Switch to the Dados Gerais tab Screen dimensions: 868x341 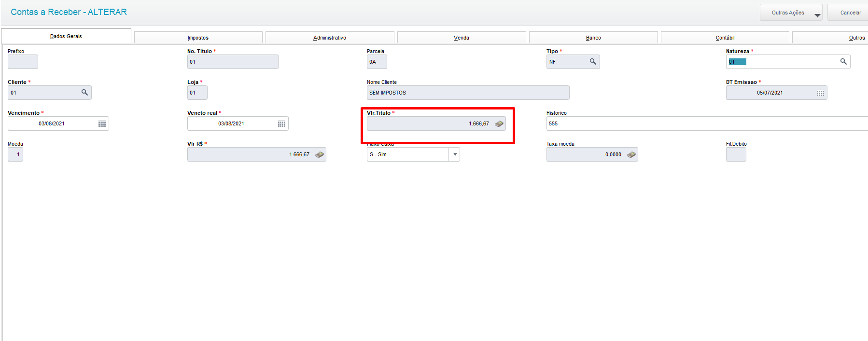pos(66,36)
